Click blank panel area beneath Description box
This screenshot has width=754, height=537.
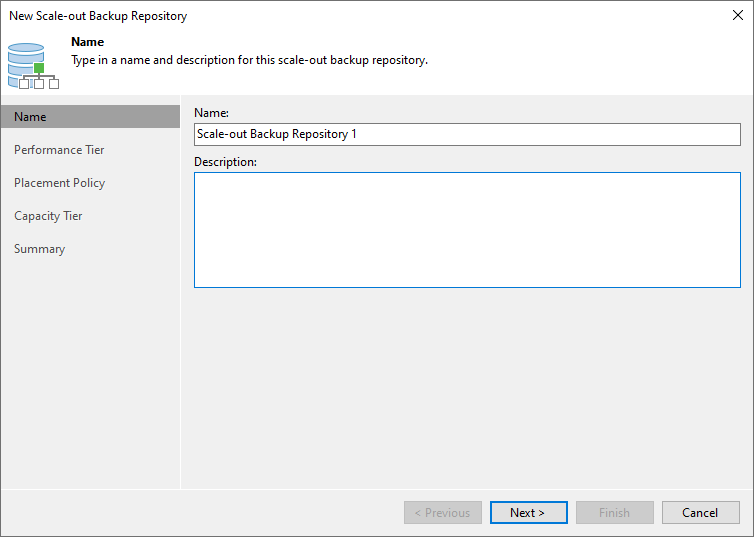click(466, 390)
